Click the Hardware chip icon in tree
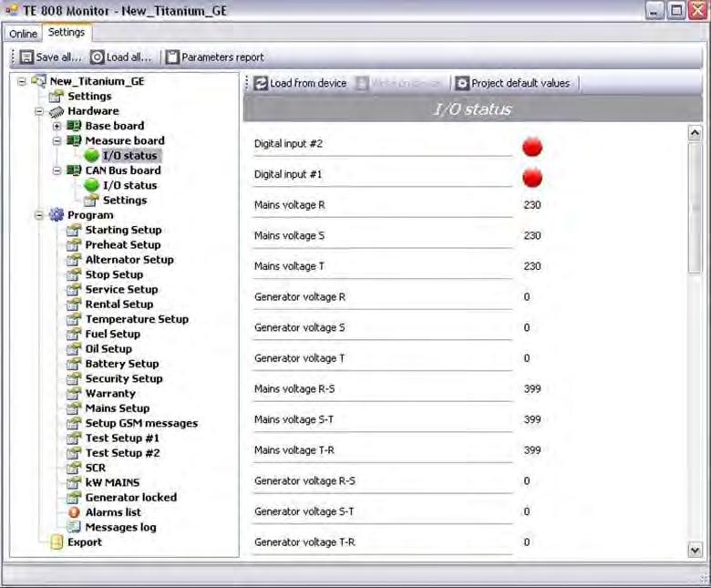This screenshot has width=711, height=588. click(x=57, y=111)
